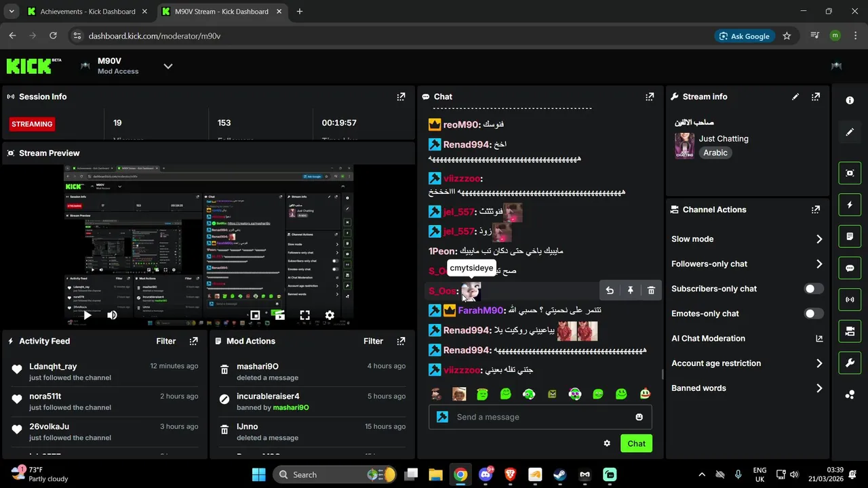868x488 pixels.
Task: Open the M90V channel dropdown chevron
Action: [x=168, y=66]
